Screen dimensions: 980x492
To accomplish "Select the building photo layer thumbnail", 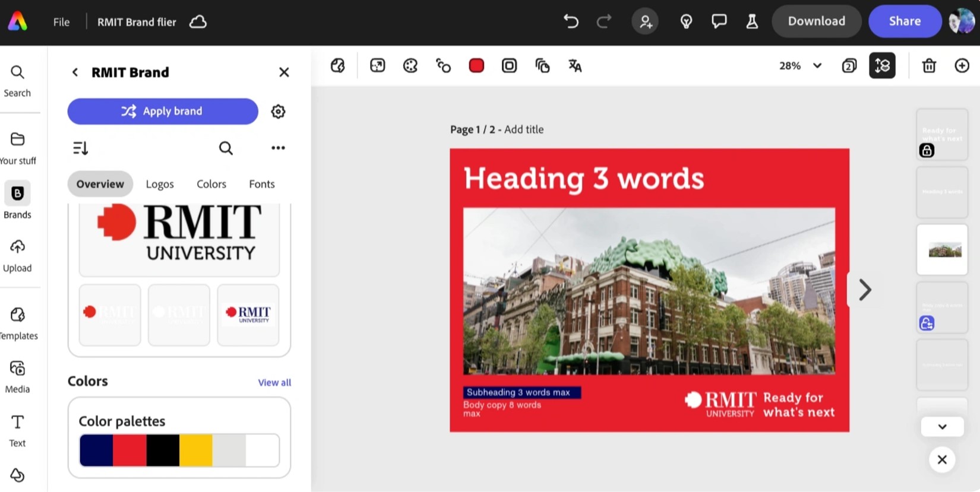I will pos(943,250).
